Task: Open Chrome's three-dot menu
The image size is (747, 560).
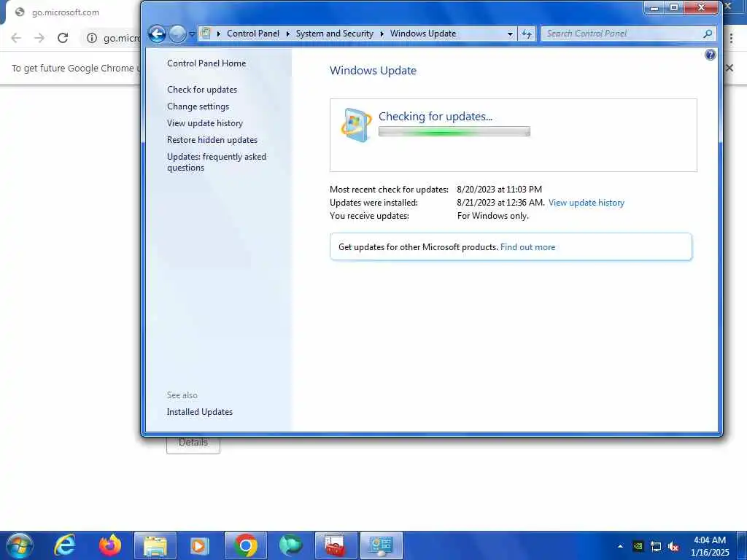Action: (731, 38)
